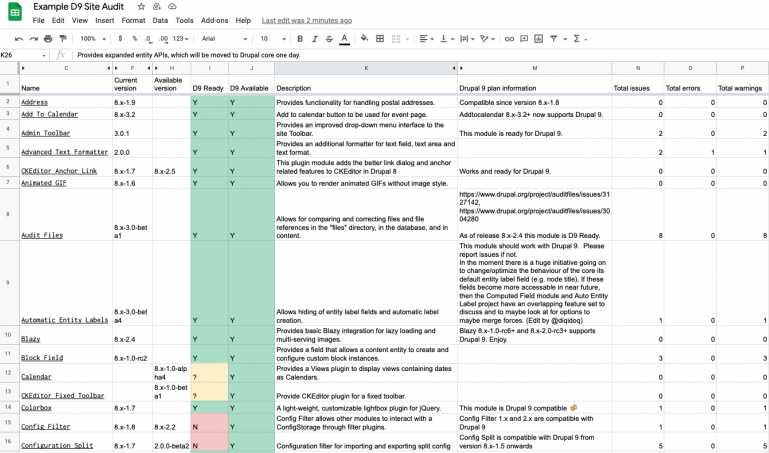This screenshot has height=453, width=769.
Task: Expand hidden columns left of column C
Action: (23, 68)
